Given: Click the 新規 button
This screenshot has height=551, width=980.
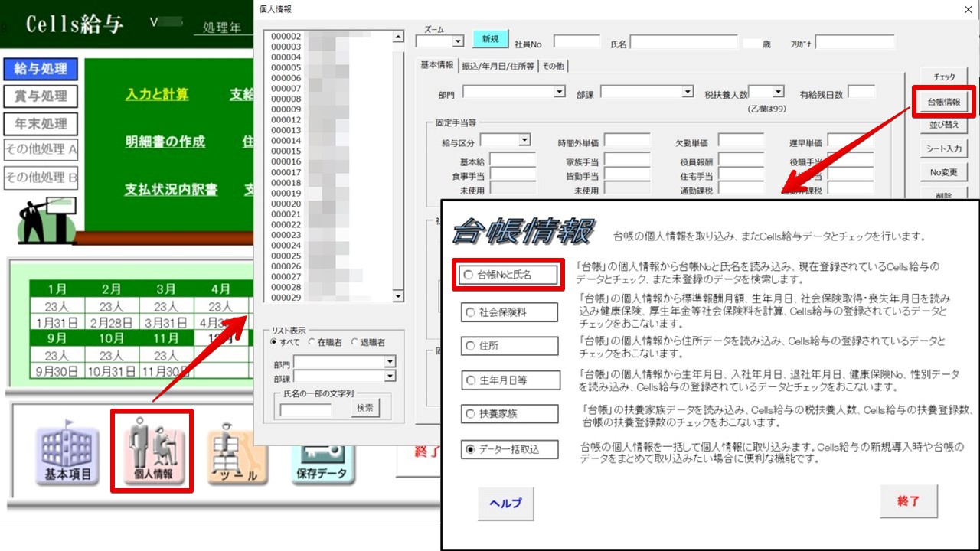Looking at the screenshot, I should point(491,39).
